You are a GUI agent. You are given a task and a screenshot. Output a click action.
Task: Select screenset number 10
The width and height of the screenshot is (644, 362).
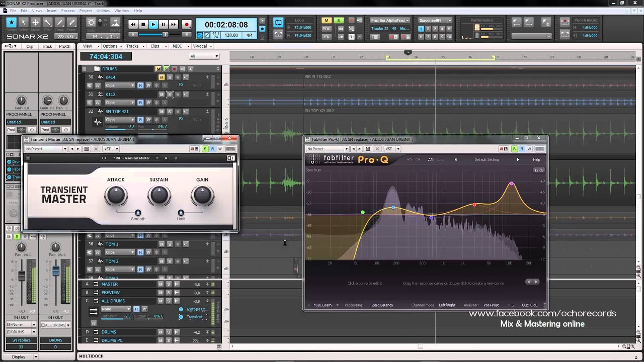(x=449, y=37)
